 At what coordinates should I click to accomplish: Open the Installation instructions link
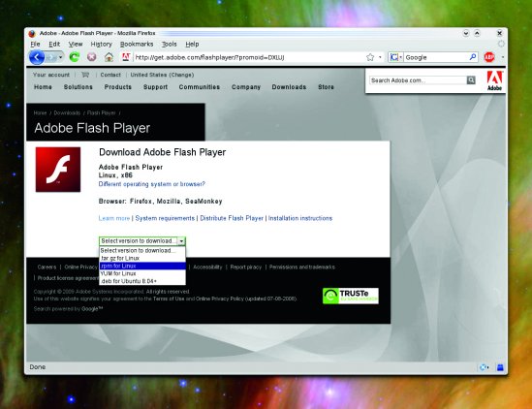[x=300, y=218]
